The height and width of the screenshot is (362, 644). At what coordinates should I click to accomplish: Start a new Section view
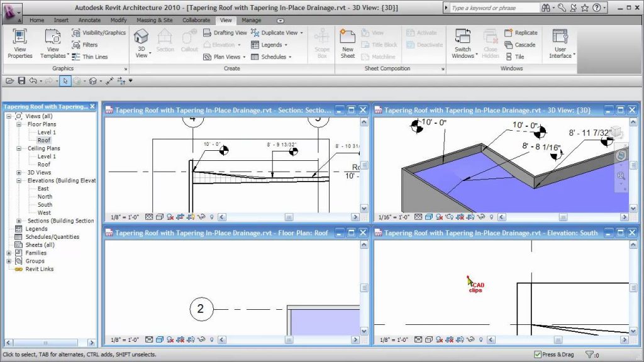(x=165, y=41)
